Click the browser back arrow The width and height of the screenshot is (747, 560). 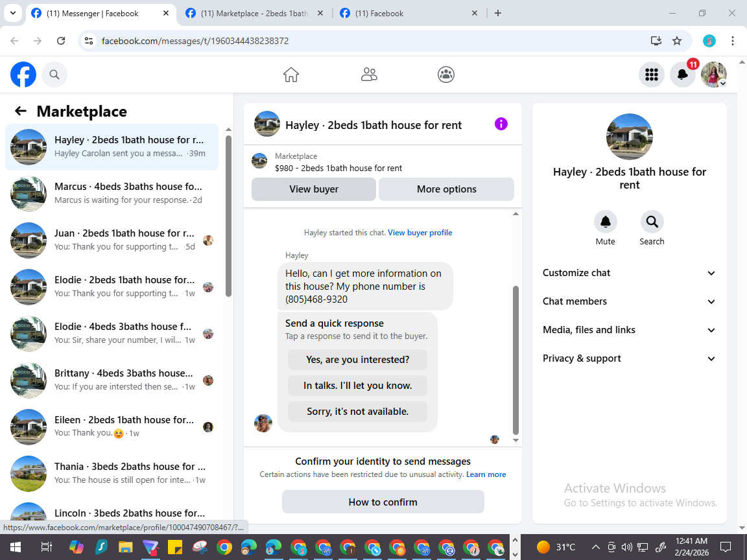pos(15,41)
